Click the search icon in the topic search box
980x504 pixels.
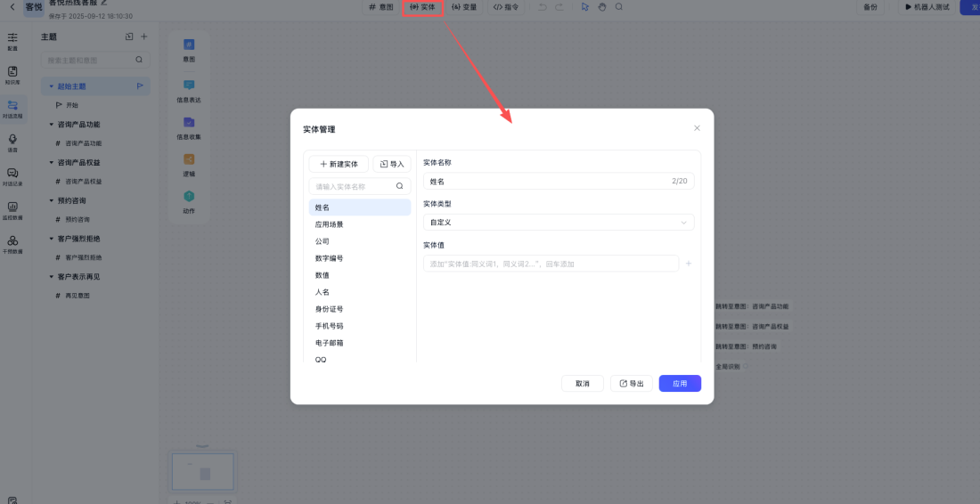point(139,60)
